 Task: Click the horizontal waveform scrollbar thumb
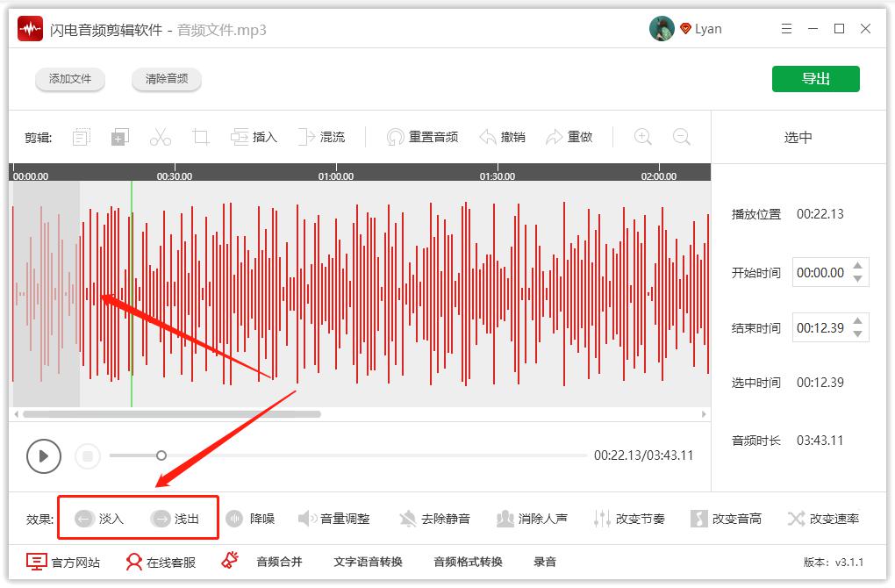pos(172,414)
